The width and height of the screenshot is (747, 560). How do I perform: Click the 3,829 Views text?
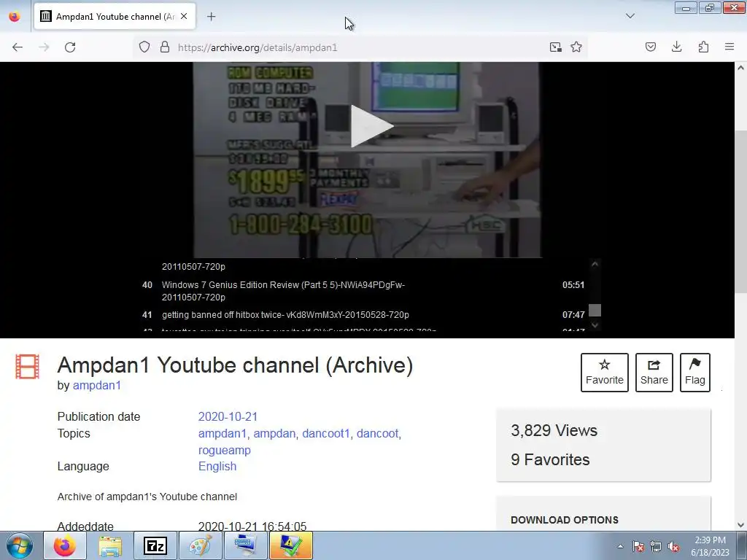[x=554, y=430]
